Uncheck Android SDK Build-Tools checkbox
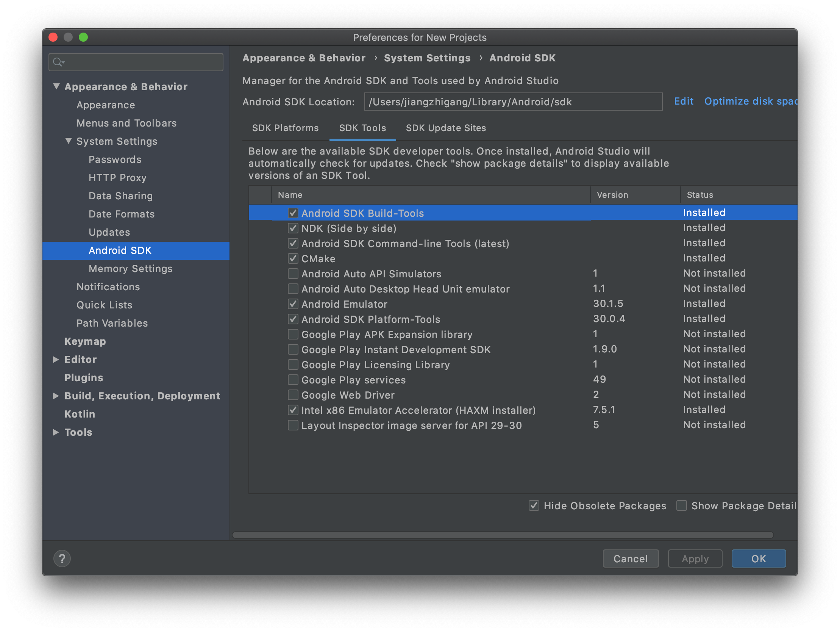 (x=293, y=213)
